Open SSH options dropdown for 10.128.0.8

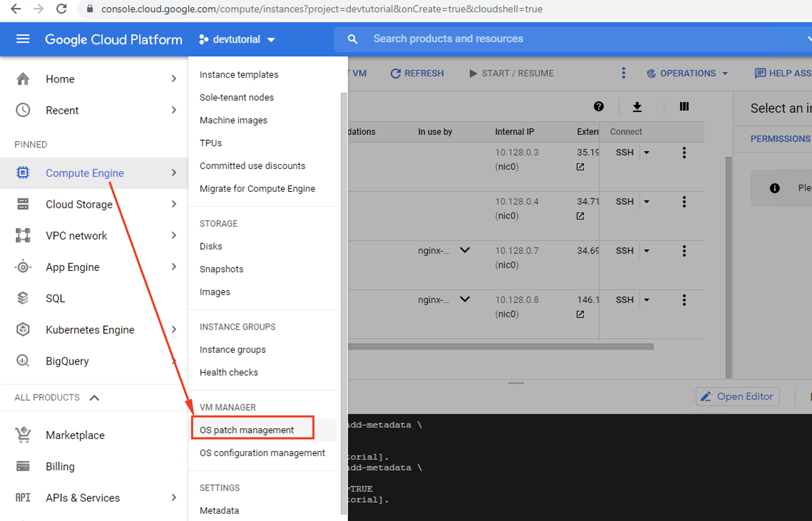647,300
